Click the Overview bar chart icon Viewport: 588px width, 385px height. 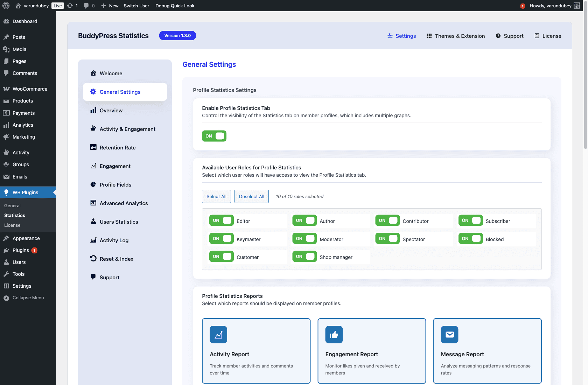point(93,110)
